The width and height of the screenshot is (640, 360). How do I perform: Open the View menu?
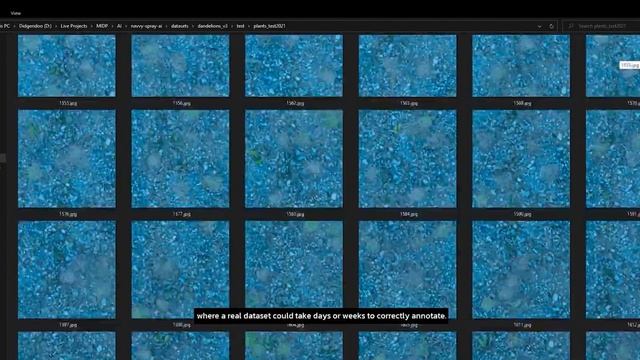[16, 13]
